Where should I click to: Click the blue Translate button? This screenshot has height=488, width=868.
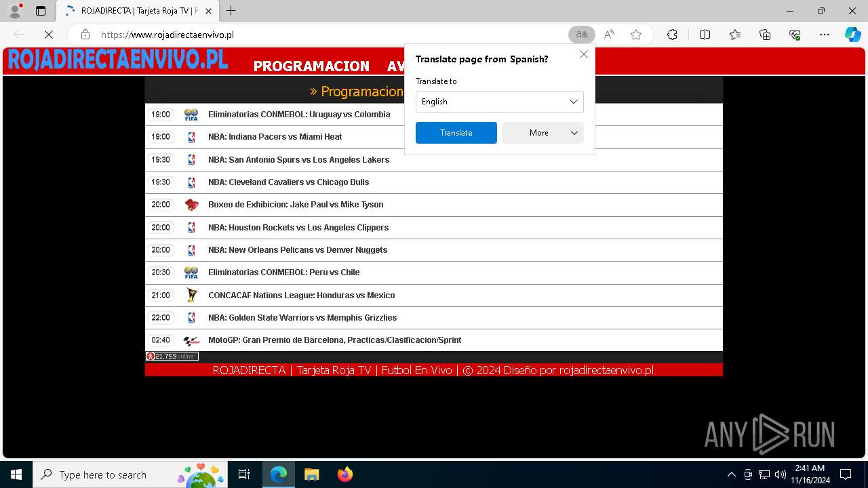[456, 133]
